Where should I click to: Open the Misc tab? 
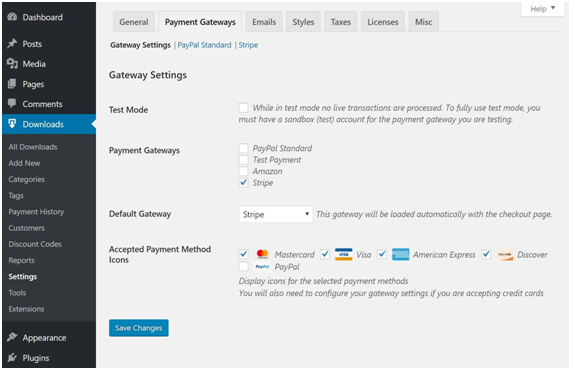424,22
